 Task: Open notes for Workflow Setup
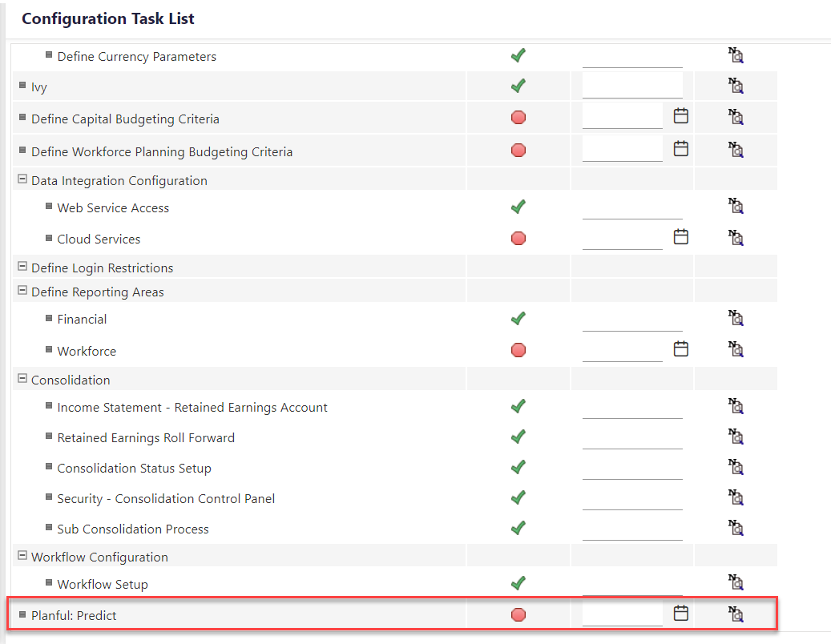tap(736, 582)
